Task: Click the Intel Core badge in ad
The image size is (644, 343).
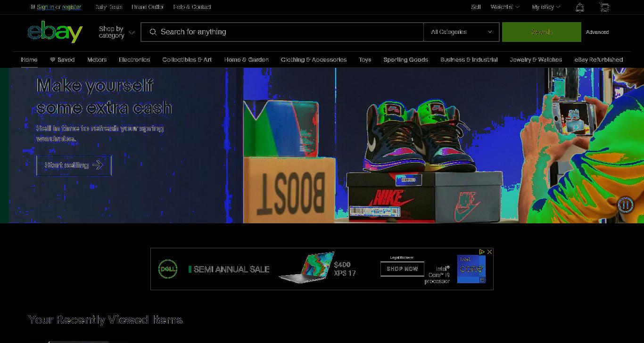Action: [471, 269]
